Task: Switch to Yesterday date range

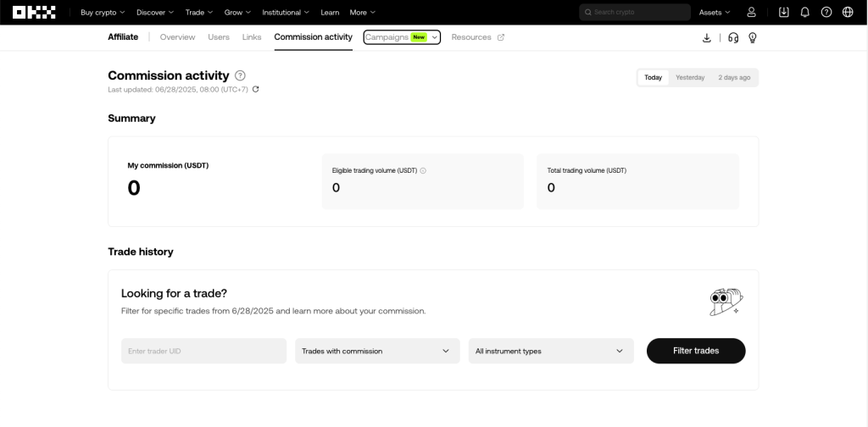Action: (690, 77)
